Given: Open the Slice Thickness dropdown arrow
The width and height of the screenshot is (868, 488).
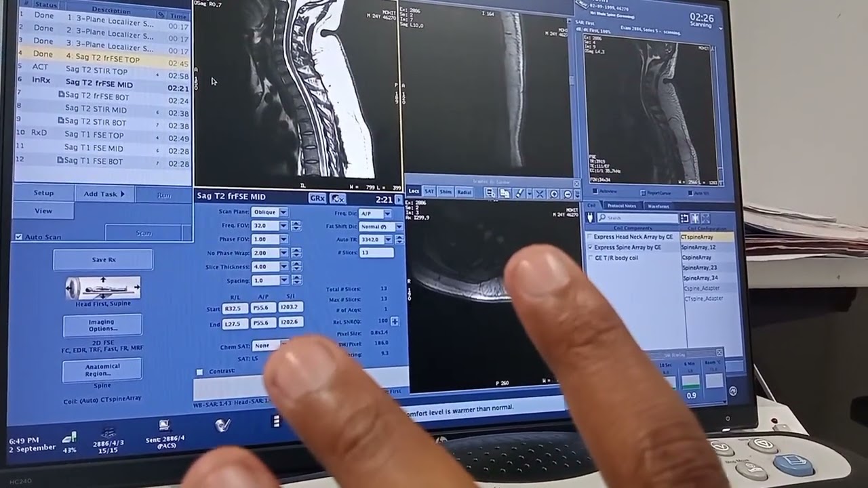Looking at the screenshot, I should click(283, 266).
